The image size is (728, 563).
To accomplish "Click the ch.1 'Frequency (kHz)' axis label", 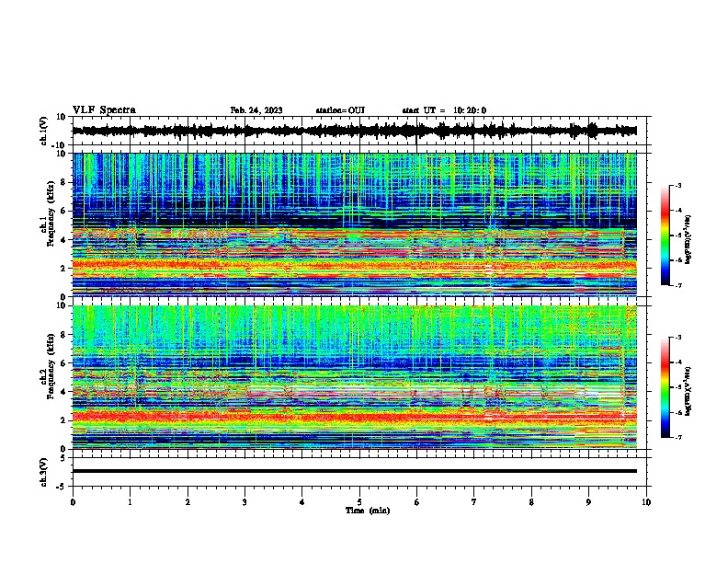I will click(51, 213).
